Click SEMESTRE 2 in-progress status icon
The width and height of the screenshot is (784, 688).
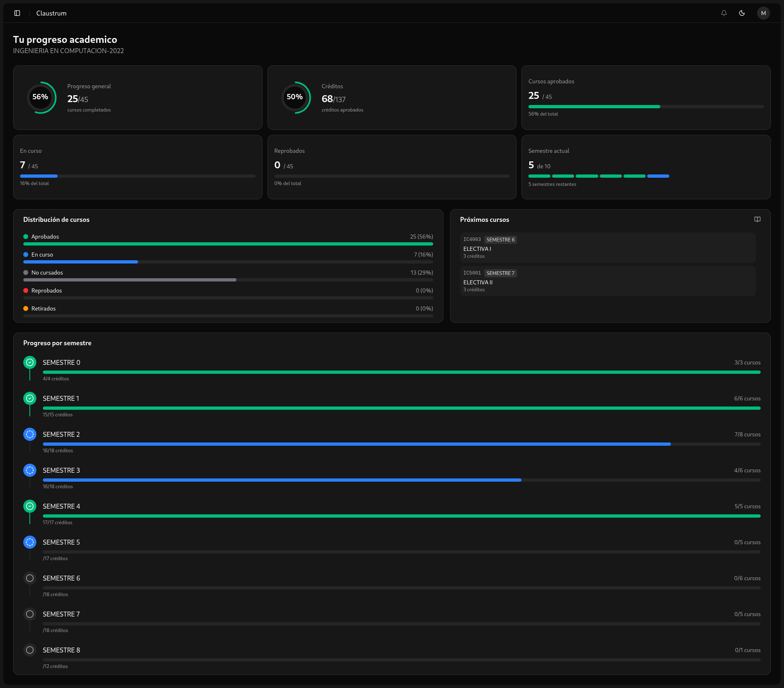point(30,434)
